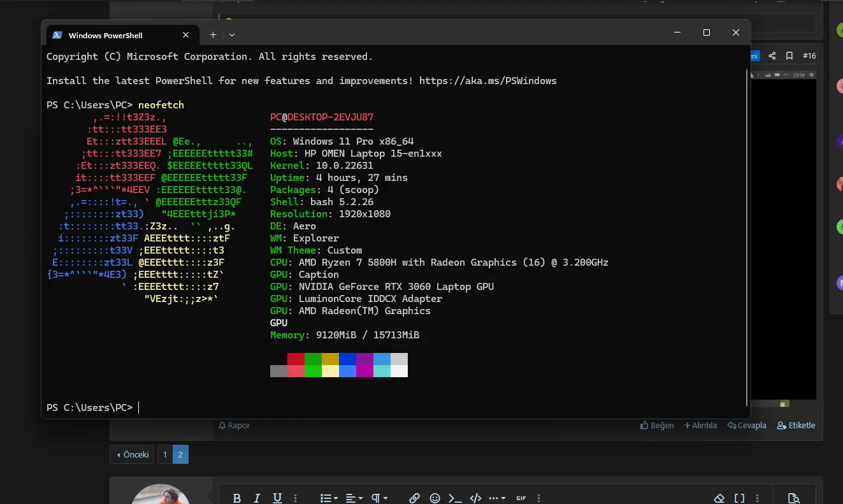Image resolution: width=843 pixels, height=504 pixels.
Task: Open the paragraph format dropdown
Action: [379, 498]
